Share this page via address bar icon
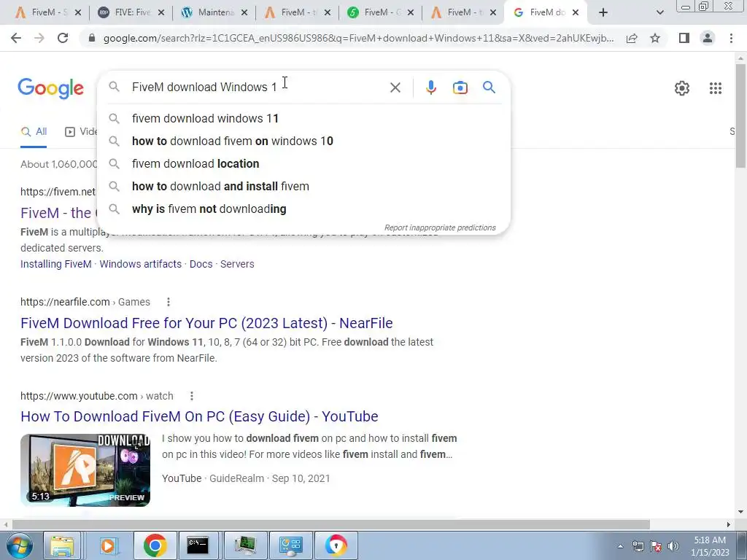Screen dimensions: 747x560 [x=632, y=38]
